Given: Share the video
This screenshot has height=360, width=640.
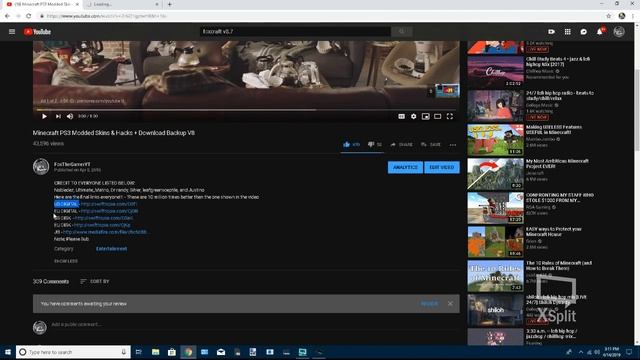Looking at the screenshot, I should click(x=401, y=144).
